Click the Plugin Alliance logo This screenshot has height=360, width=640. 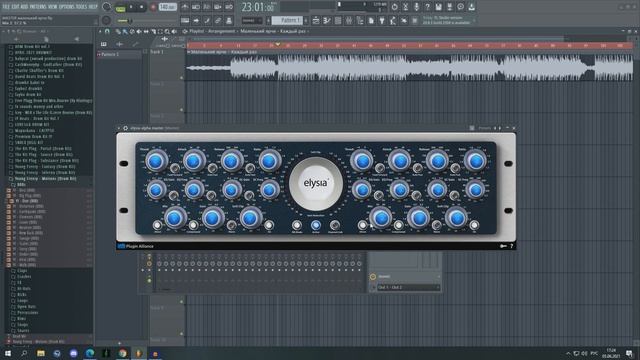click(136, 246)
